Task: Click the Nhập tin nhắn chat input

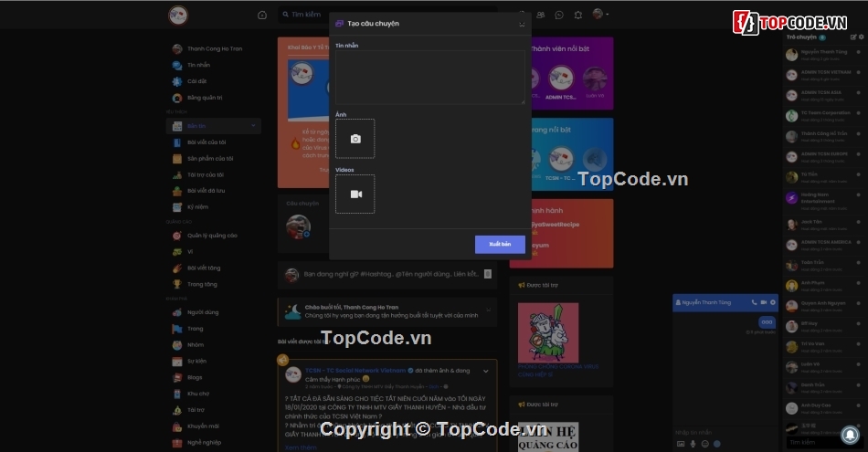Action: click(725, 433)
